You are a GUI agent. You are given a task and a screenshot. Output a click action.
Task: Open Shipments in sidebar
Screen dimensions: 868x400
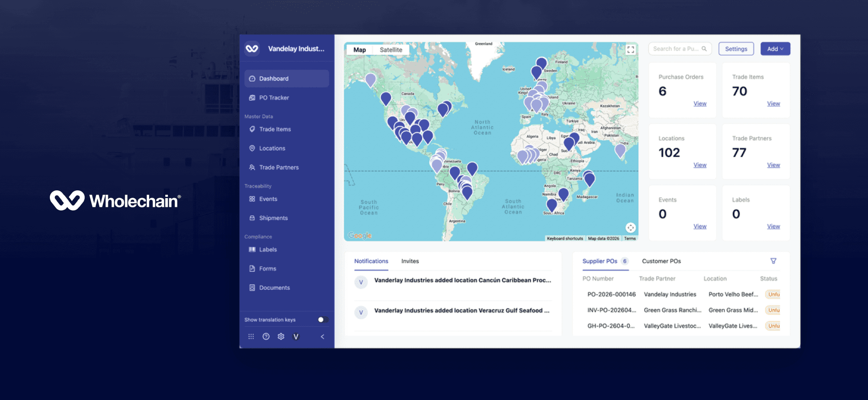click(x=287, y=218)
